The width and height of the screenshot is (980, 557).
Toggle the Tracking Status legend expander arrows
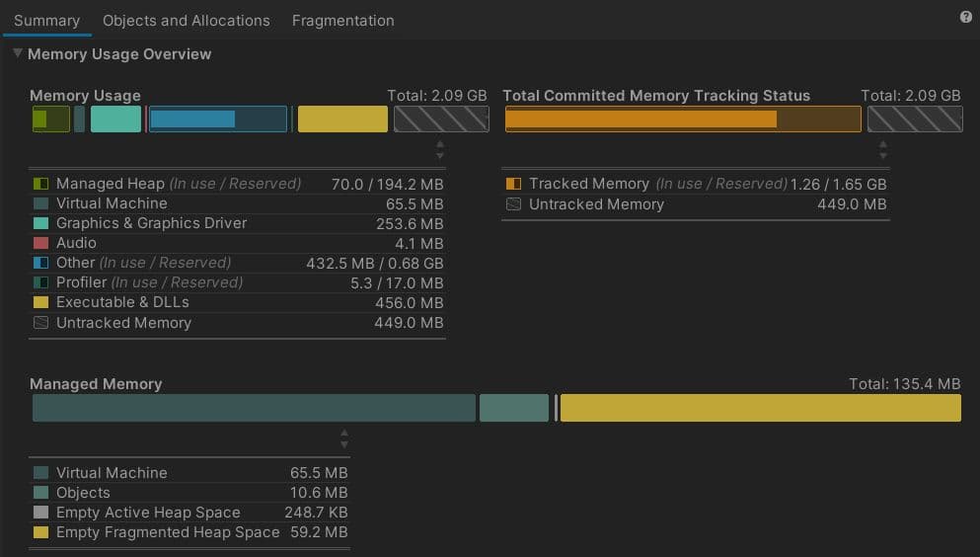[x=883, y=150]
